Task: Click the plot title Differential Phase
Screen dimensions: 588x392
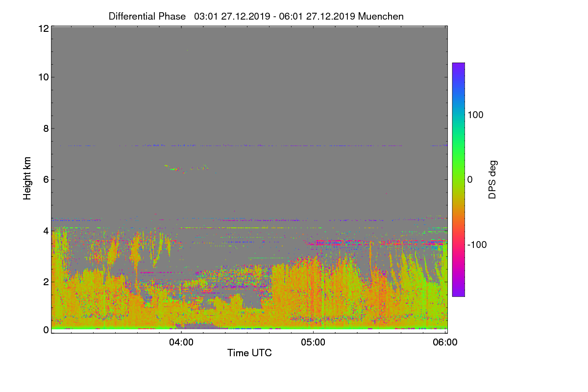Action: click(x=147, y=16)
